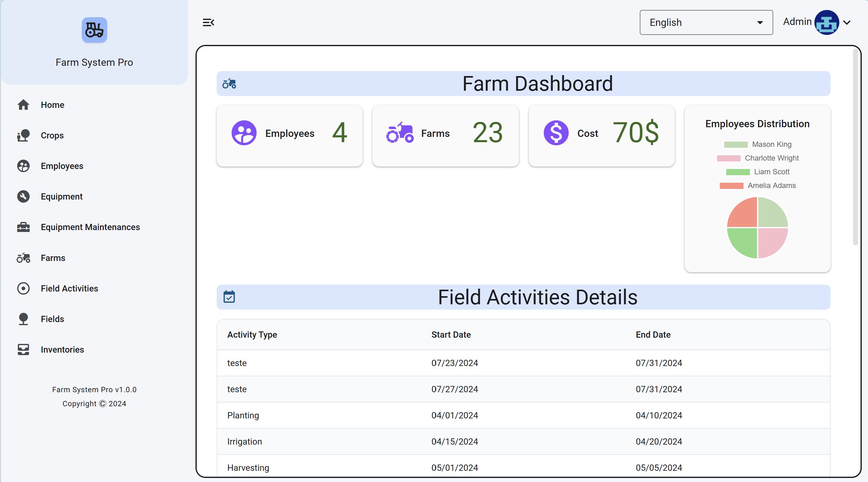Viewport: 868px width, 482px height.
Task: Click the Field Activities target icon
Action: click(x=23, y=288)
